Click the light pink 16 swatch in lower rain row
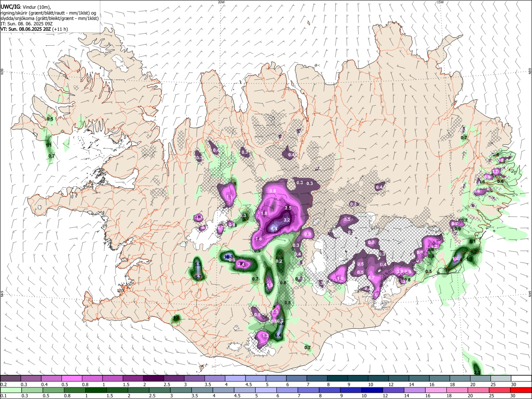 pyautogui.click(x=435, y=390)
